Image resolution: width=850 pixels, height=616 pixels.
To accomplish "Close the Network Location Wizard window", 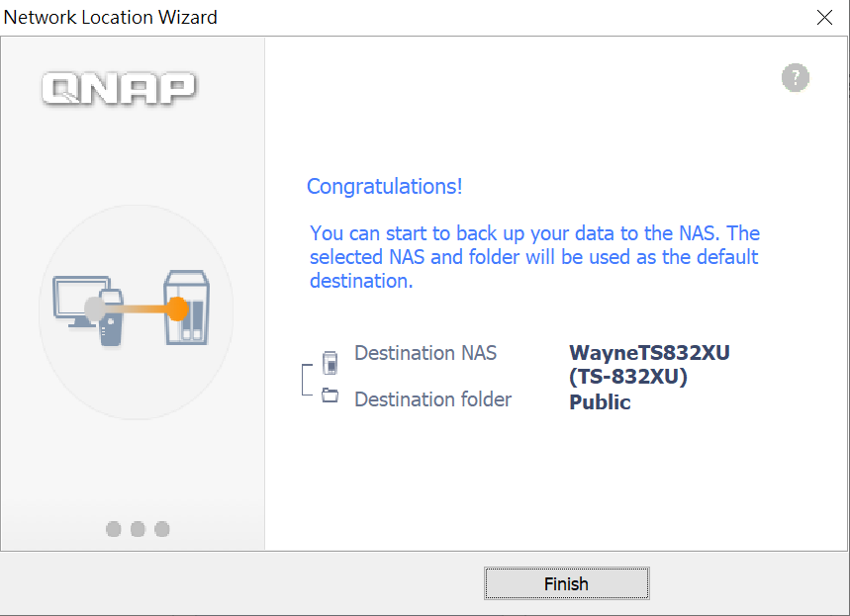I will pyautogui.click(x=824, y=18).
